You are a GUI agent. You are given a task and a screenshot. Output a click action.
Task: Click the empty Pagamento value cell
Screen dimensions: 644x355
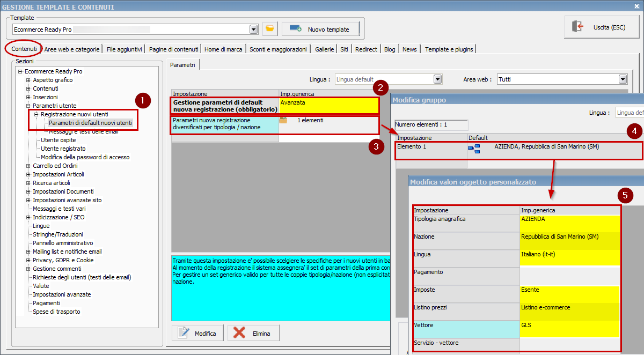(569, 276)
